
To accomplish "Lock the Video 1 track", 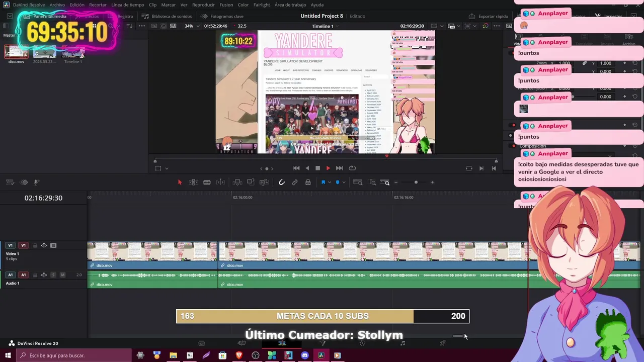I will point(35,246).
